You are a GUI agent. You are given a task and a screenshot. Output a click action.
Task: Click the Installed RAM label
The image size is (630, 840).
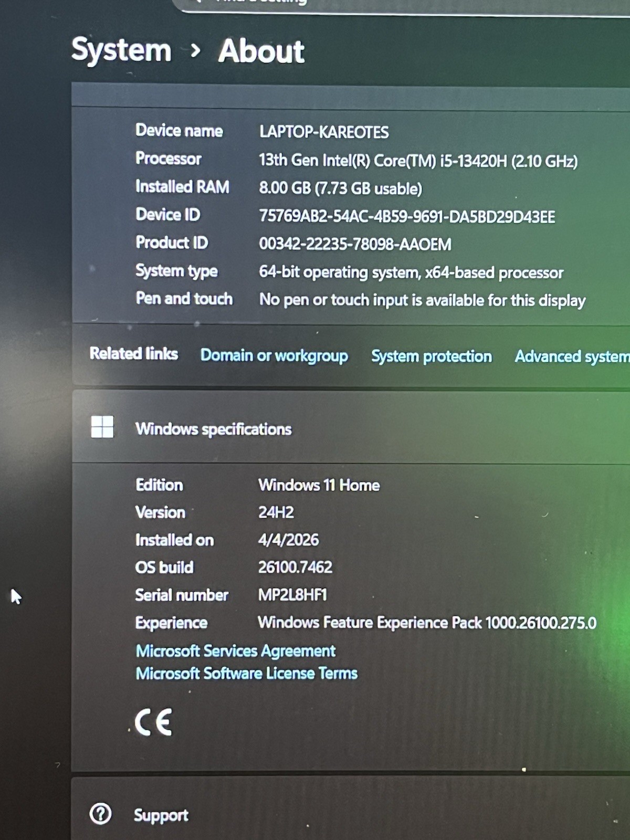[182, 186]
